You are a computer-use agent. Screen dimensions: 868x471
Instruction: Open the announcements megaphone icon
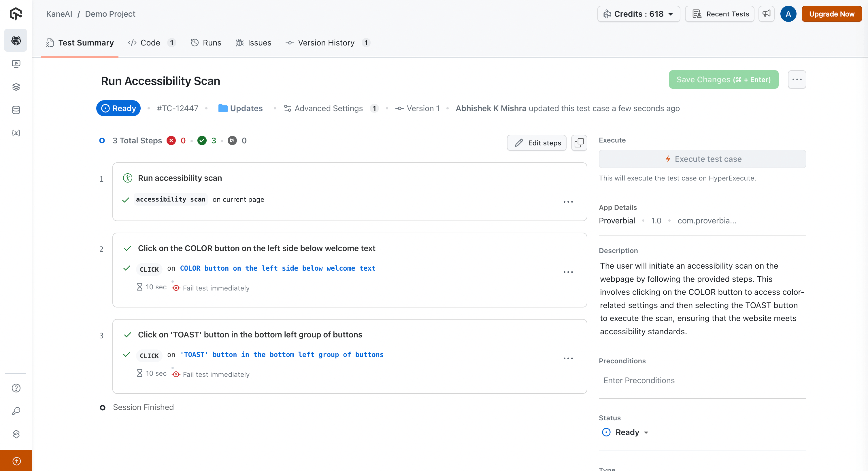[x=766, y=14]
